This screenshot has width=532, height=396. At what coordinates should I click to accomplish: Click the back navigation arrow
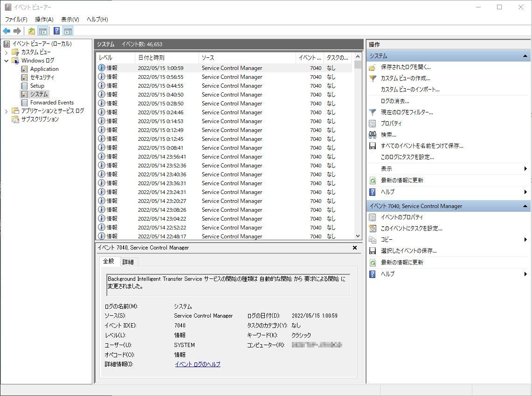(6, 31)
